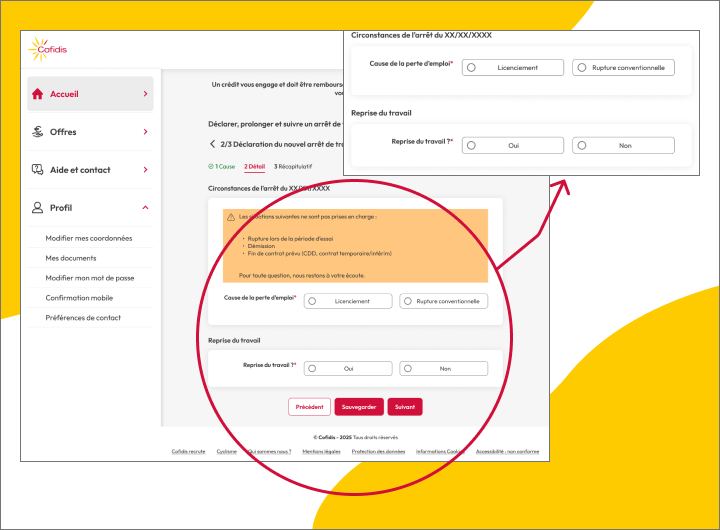Open the Mentions légales footer link
The height and width of the screenshot is (530, 720).
pyautogui.click(x=322, y=451)
